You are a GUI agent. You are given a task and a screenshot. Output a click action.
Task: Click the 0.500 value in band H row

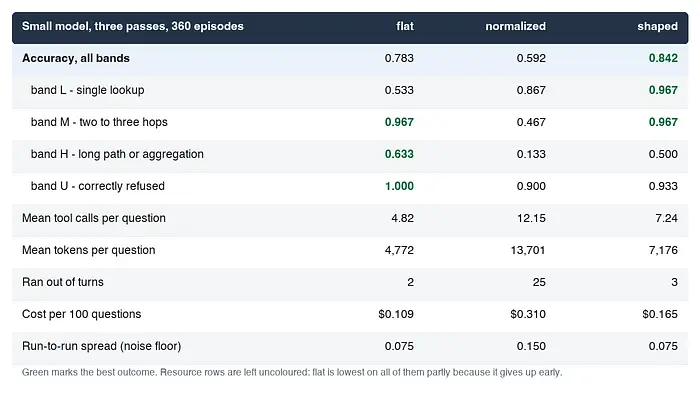[663, 154]
